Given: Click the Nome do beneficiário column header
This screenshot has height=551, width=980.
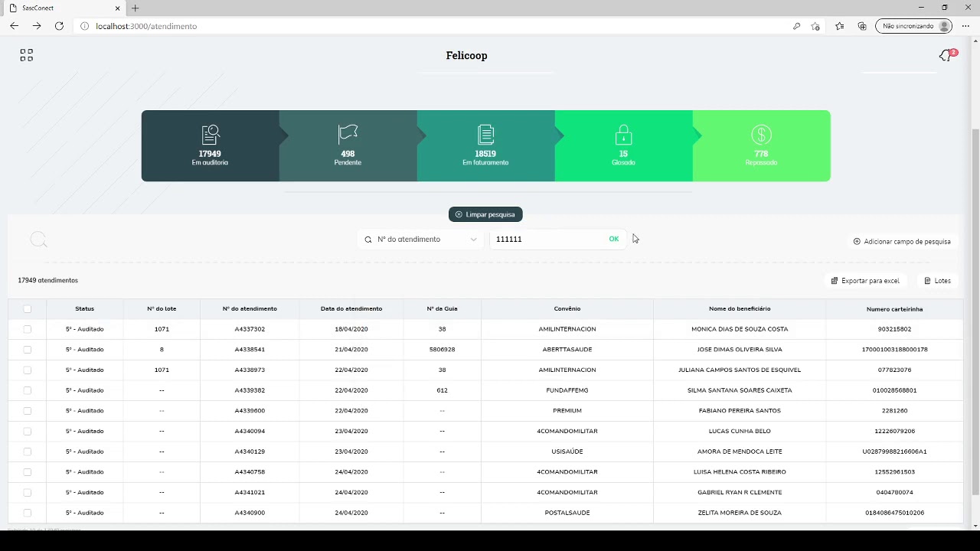Looking at the screenshot, I should [740, 309].
